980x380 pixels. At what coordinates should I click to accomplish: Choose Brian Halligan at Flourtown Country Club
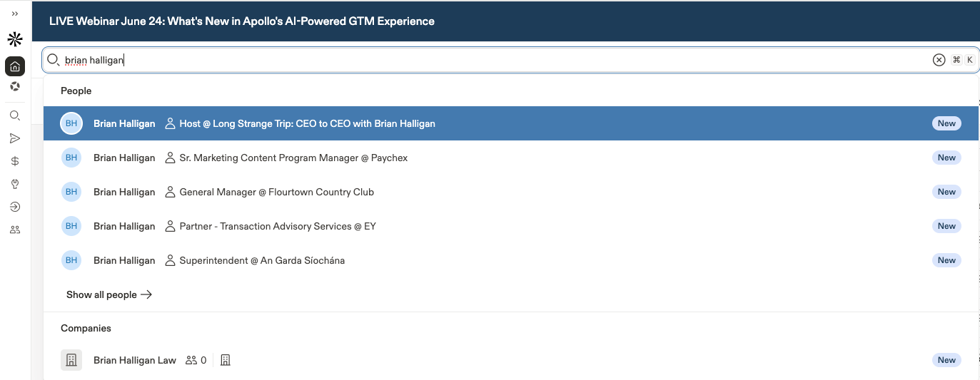pyautogui.click(x=510, y=192)
